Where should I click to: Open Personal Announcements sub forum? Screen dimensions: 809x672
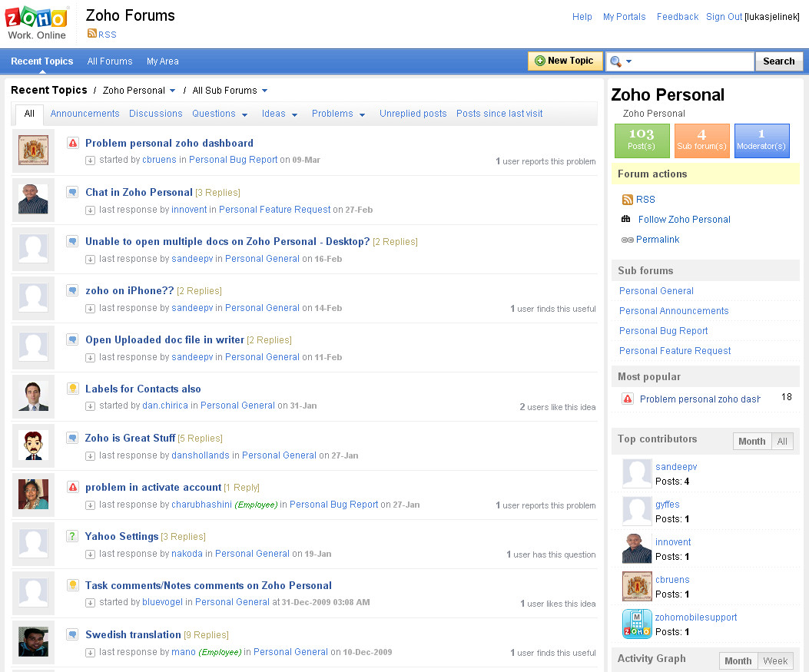coord(674,311)
